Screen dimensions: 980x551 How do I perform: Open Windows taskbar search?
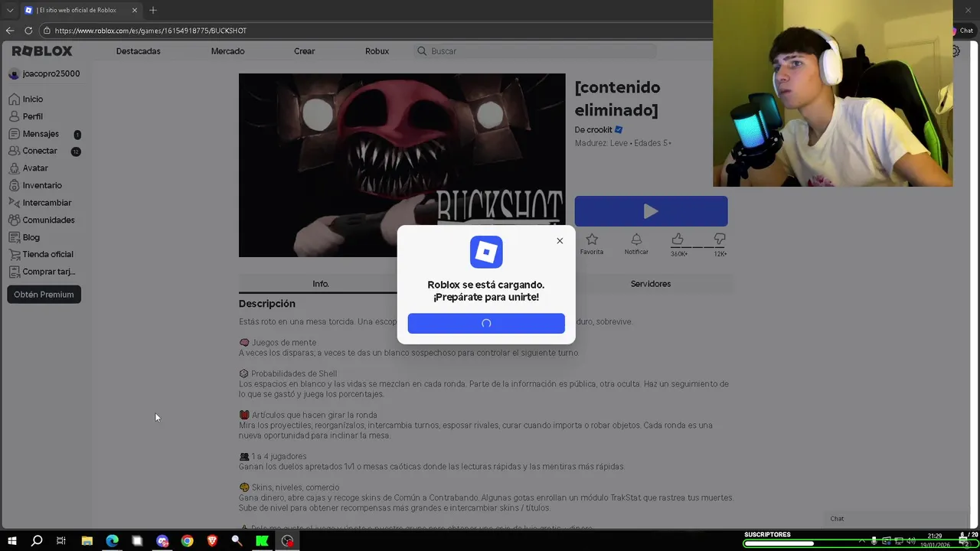[37, 541]
